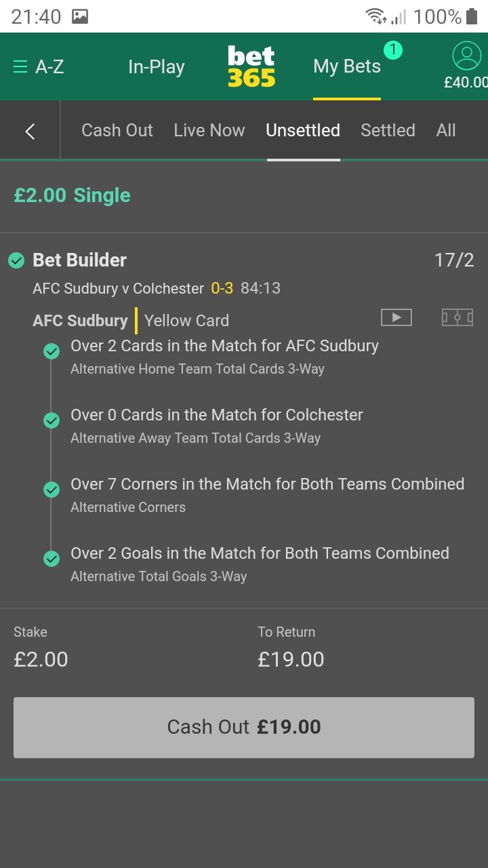Open the Live Now tab
This screenshot has height=868, width=488.
pos(209,130)
